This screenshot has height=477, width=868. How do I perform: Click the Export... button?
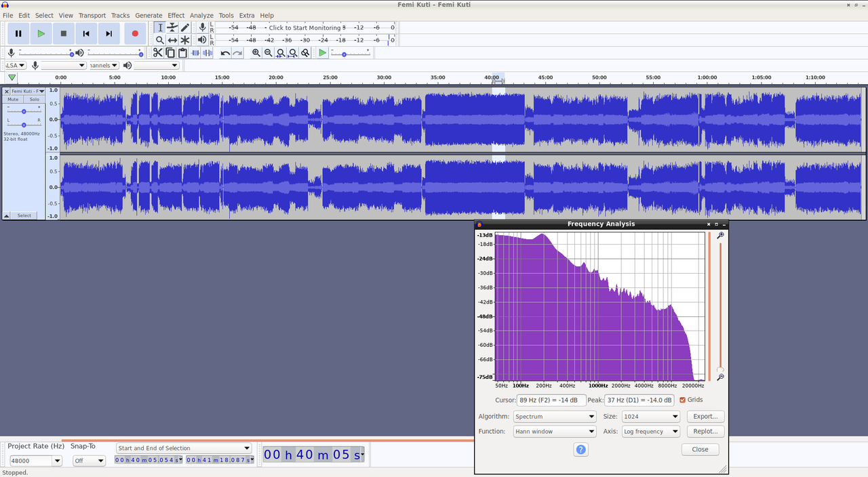point(705,417)
